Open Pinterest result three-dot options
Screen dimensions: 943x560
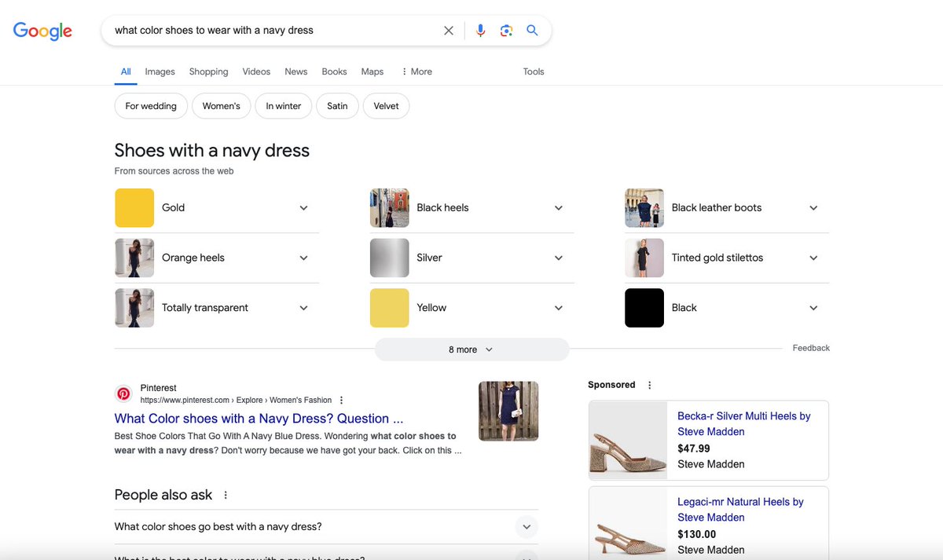(341, 400)
